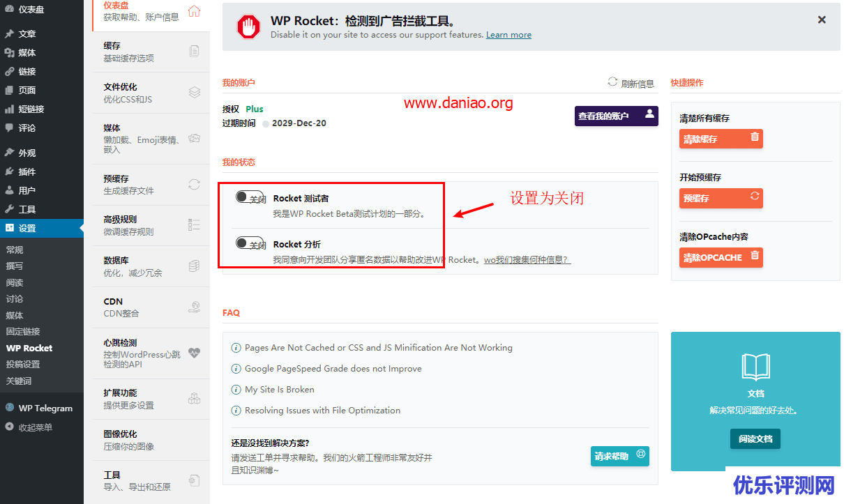Click the link chain icon beside 链接
Screen dimensions: 844x504
point(9,71)
